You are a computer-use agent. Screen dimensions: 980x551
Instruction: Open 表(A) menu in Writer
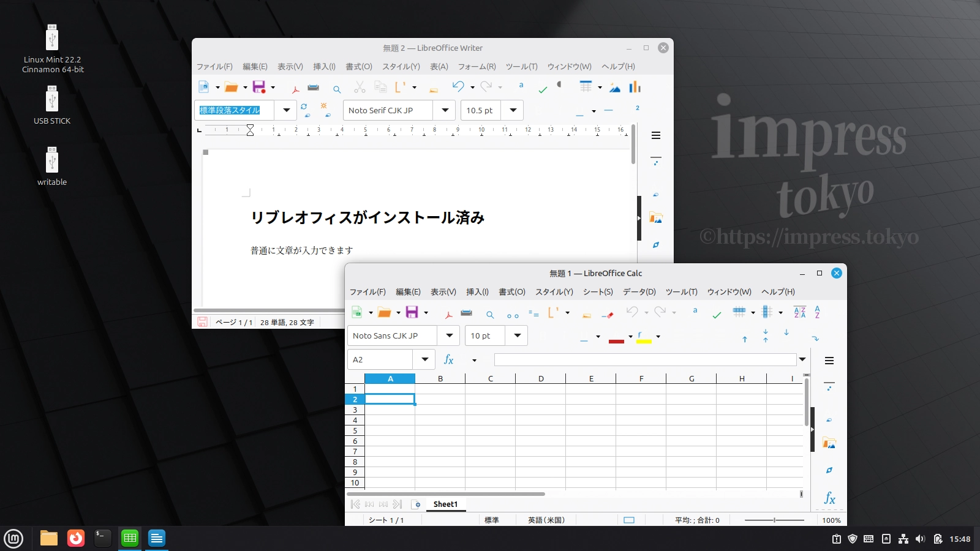(439, 67)
